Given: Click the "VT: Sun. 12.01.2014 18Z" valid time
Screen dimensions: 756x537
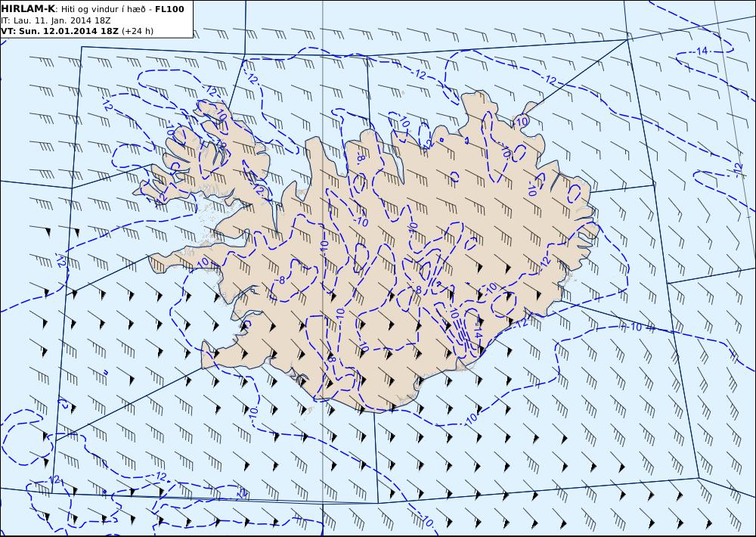Looking at the screenshot, I should 59,31.
